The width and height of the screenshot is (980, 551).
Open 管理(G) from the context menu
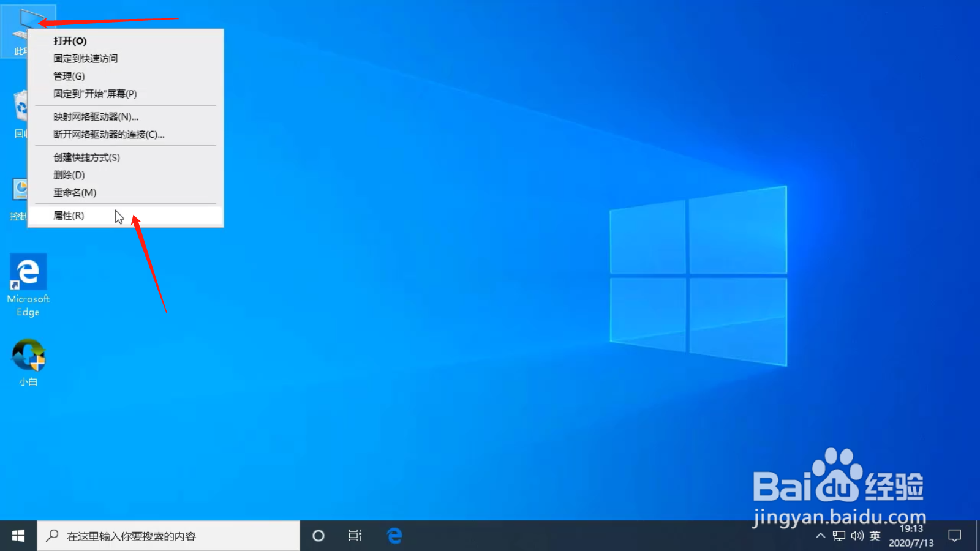[126, 76]
